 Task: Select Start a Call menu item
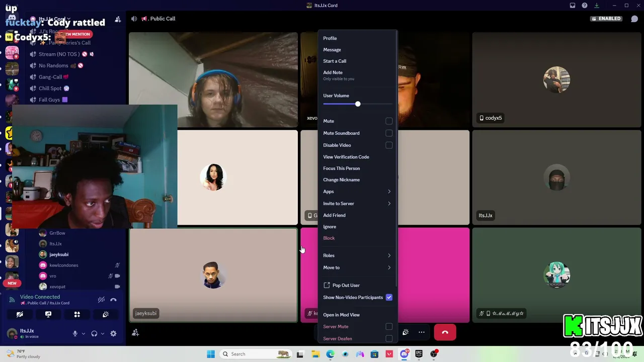357,61
